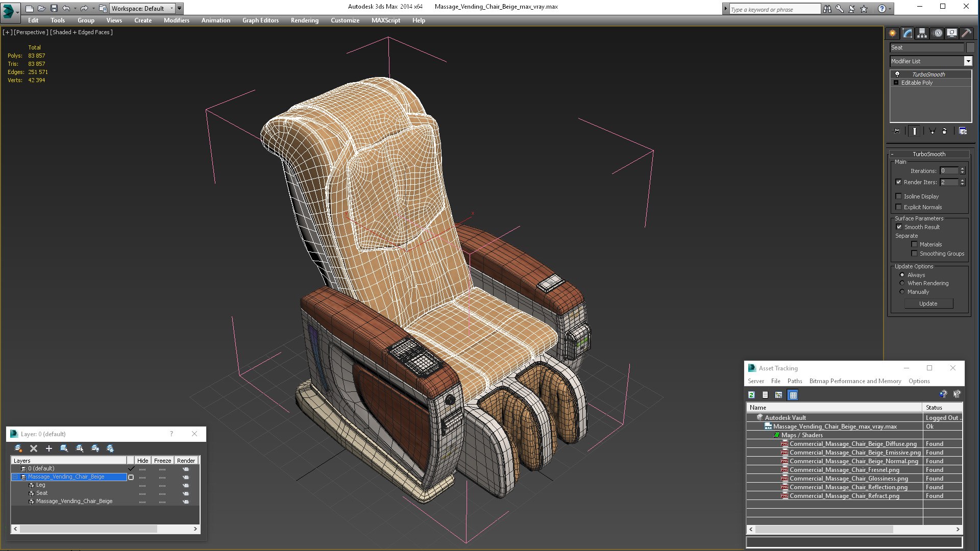
Task: Select the Leg object in the Layer list
Action: [41, 485]
